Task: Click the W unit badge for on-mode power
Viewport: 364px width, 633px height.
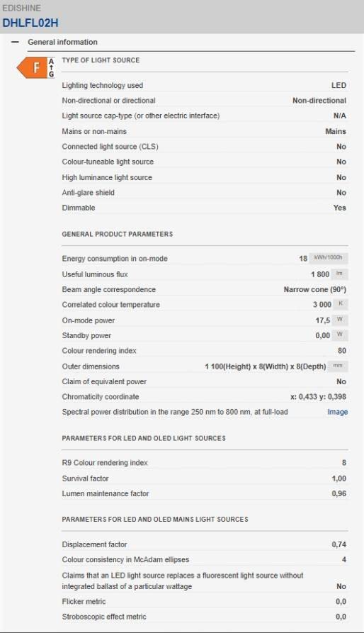Action: click(340, 320)
